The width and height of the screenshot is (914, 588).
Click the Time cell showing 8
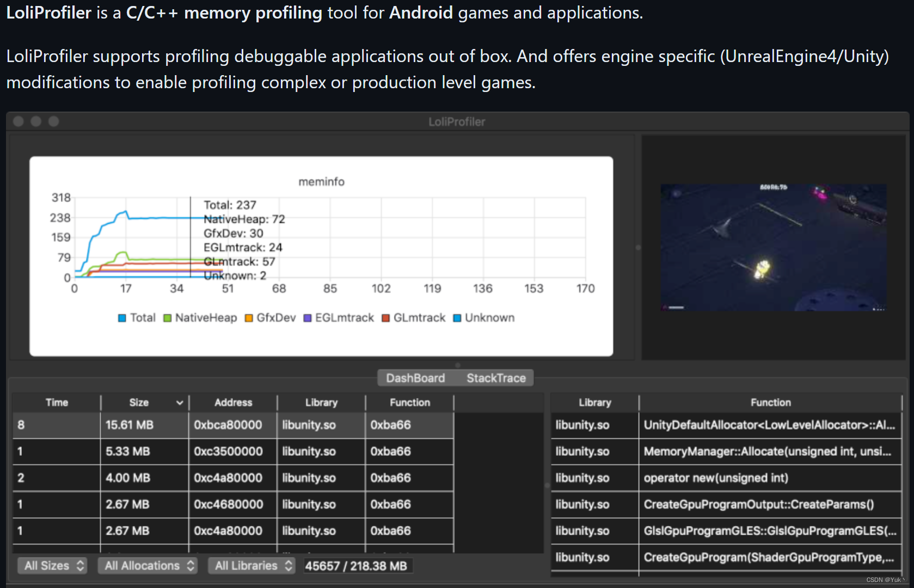tap(57, 425)
